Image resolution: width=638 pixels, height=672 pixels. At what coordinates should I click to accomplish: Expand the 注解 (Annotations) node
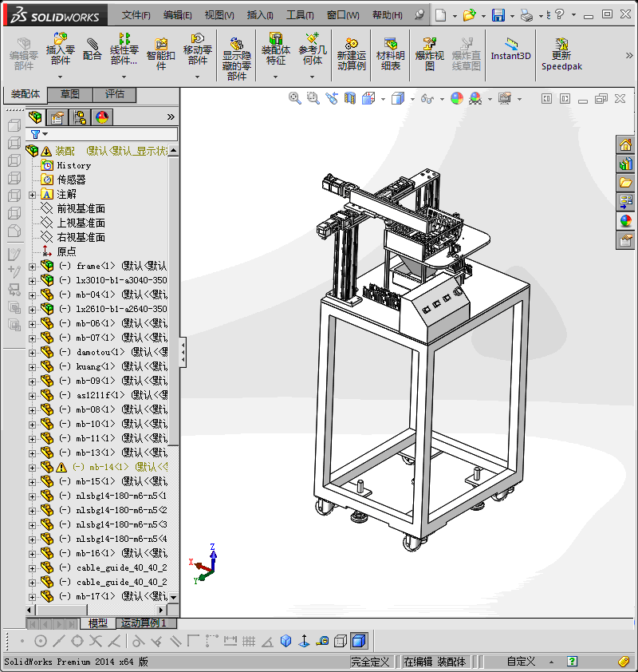pyautogui.click(x=32, y=195)
